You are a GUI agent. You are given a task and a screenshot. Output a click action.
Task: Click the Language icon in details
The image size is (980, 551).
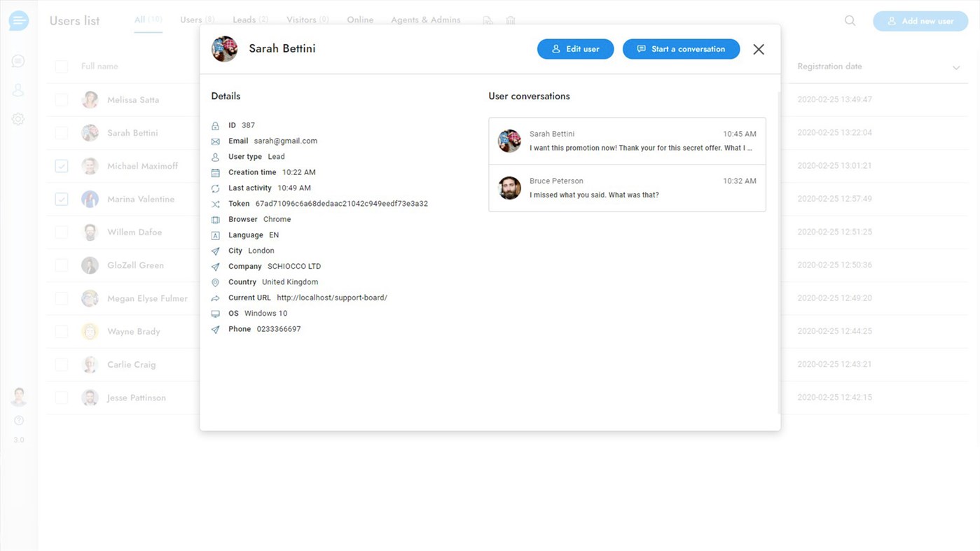pyautogui.click(x=215, y=236)
